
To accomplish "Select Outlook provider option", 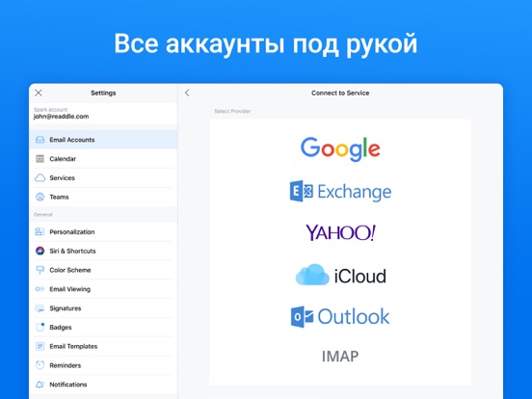I will point(340,316).
